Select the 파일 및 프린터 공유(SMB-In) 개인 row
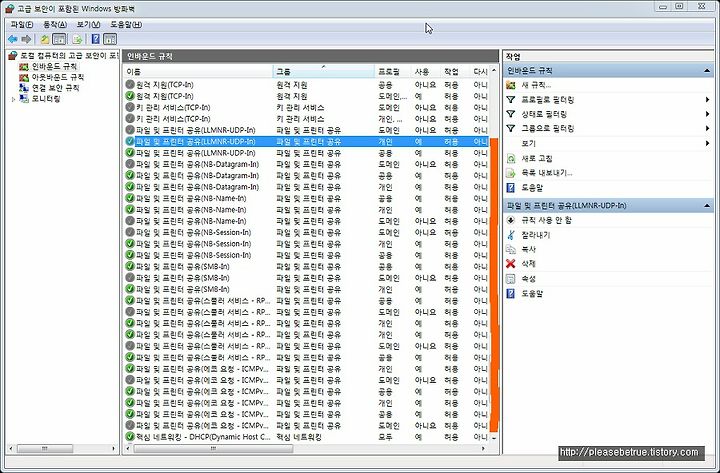Image resolution: width=720 pixels, height=473 pixels. click(x=306, y=289)
